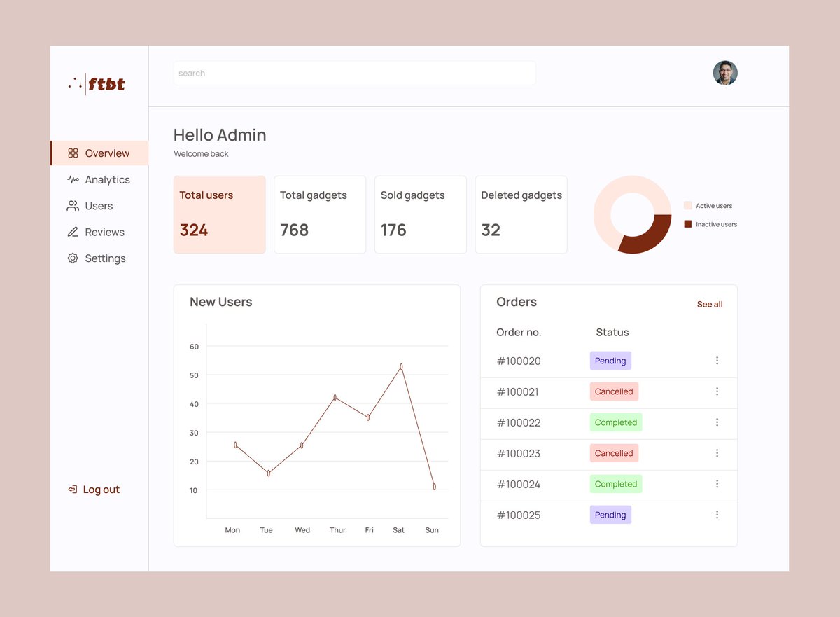This screenshot has height=617, width=840.
Task: Toggle the Cancelled badge on order #100021
Action: click(614, 391)
